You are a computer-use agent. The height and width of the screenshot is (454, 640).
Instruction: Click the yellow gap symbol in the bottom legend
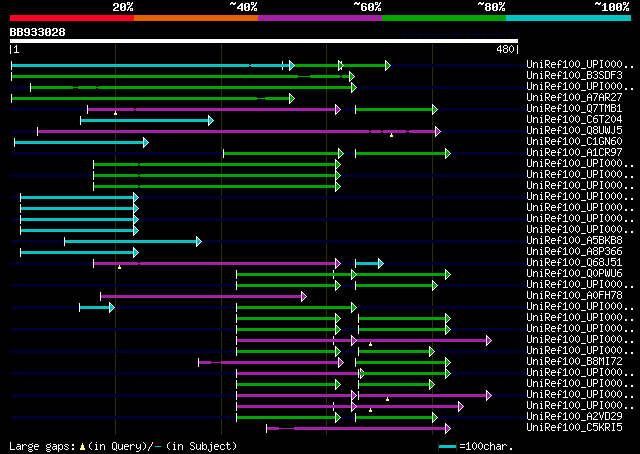(82, 447)
